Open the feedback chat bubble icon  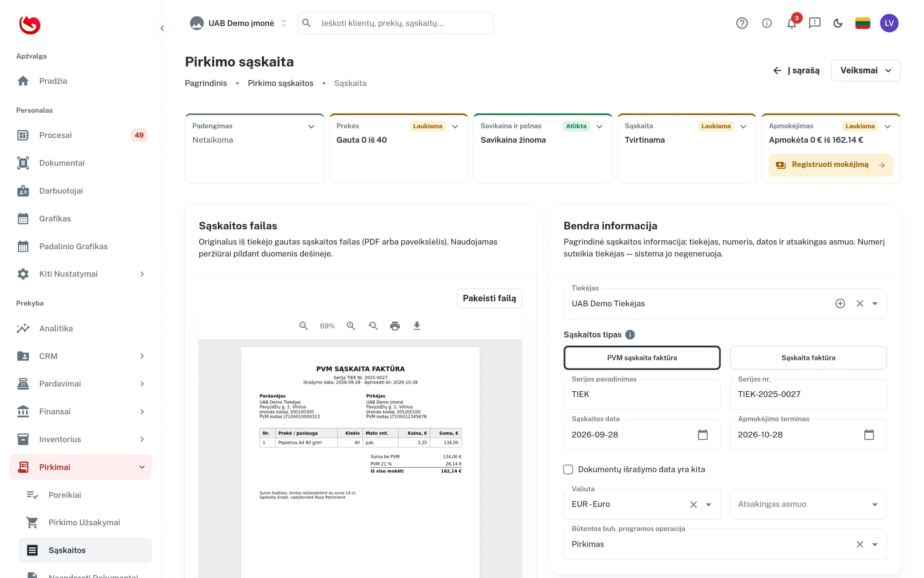coord(814,23)
